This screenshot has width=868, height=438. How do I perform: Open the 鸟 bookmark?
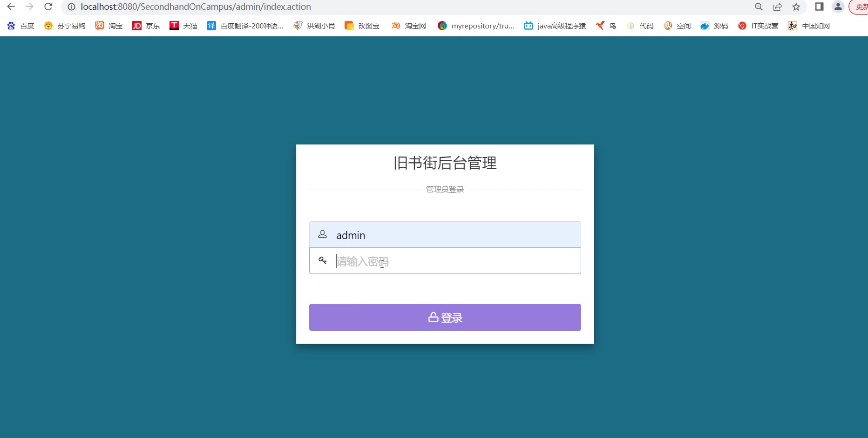pyautogui.click(x=606, y=26)
